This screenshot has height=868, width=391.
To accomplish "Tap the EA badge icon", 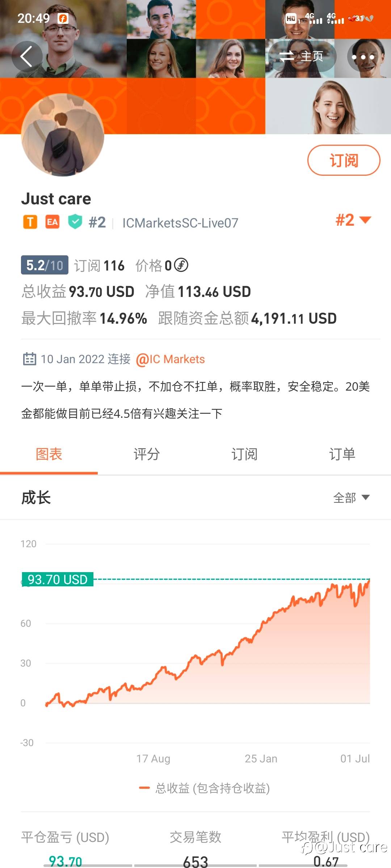I will click(x=52, y=222).
